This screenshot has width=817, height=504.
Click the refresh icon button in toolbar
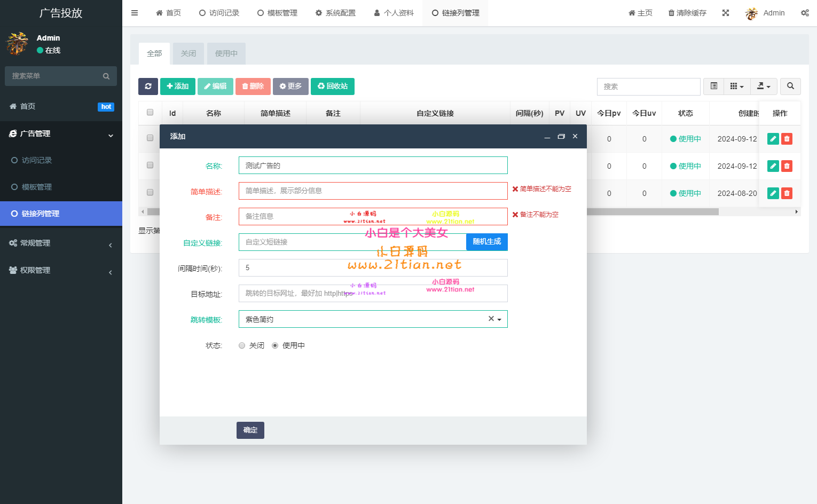coord(148,86)
